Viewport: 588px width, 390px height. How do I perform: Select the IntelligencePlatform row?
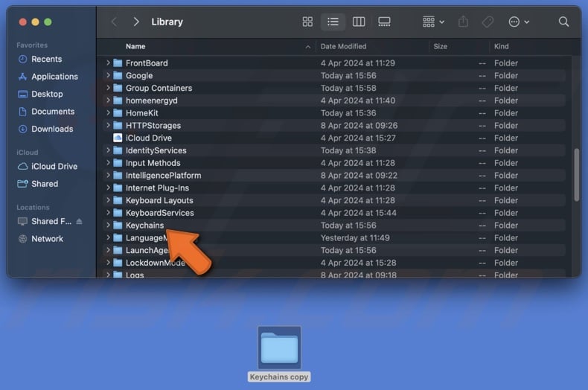click(333, 175)
